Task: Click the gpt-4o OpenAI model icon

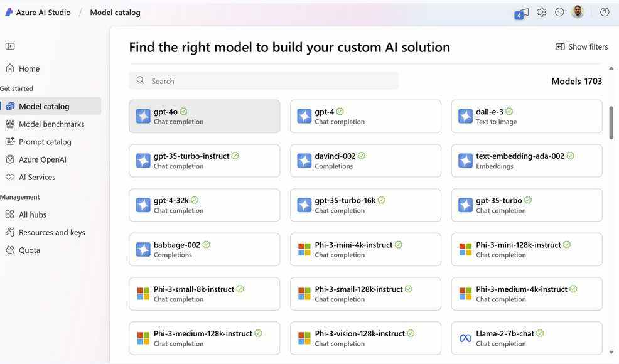Action: point(143,117)
